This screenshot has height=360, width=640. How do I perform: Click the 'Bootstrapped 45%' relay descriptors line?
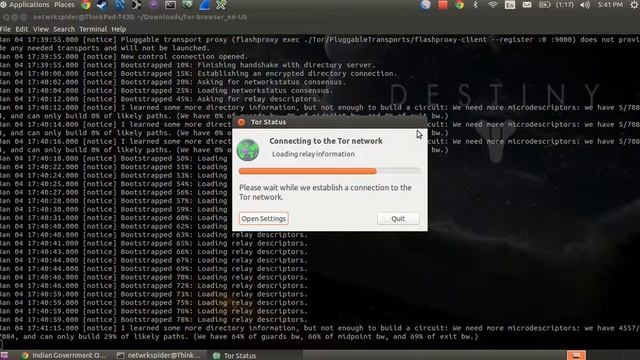(x=160, y=99)
